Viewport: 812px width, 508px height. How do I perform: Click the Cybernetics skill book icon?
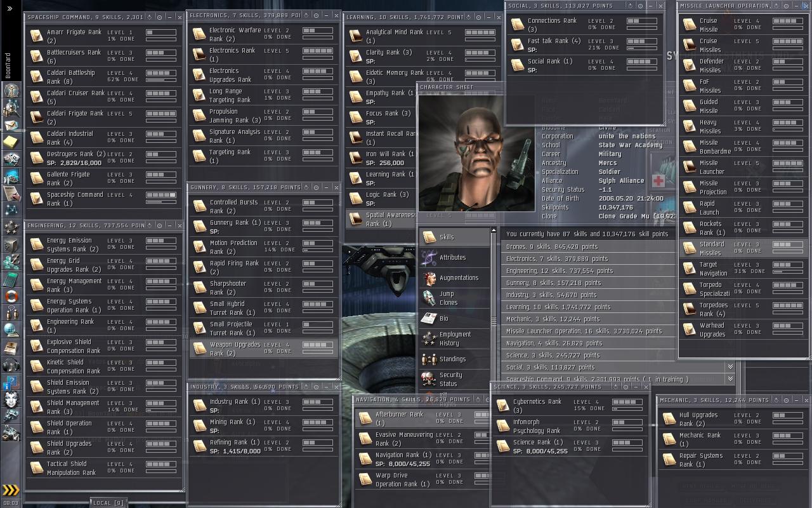[x=503, y=406]
